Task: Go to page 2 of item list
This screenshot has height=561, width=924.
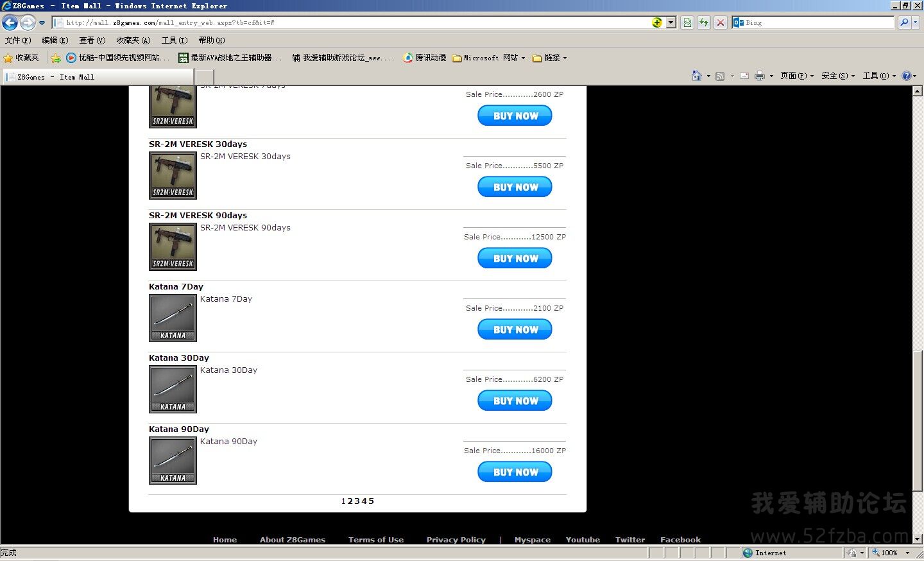Action: coord(350,501)
